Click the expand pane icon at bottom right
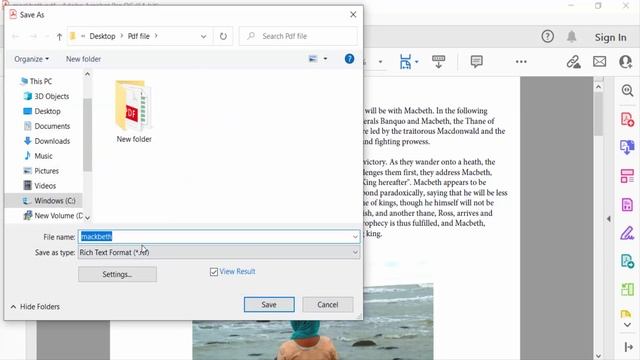Screen dimensions: 640x360 coord(628,347)
